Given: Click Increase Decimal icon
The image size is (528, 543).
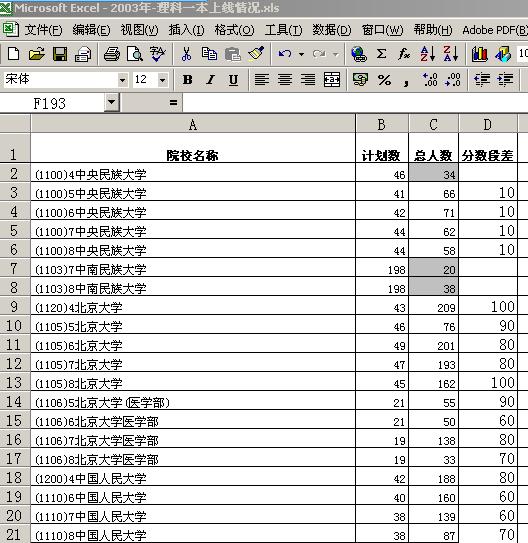Looking at the screenshot, I should coord(430,80).
